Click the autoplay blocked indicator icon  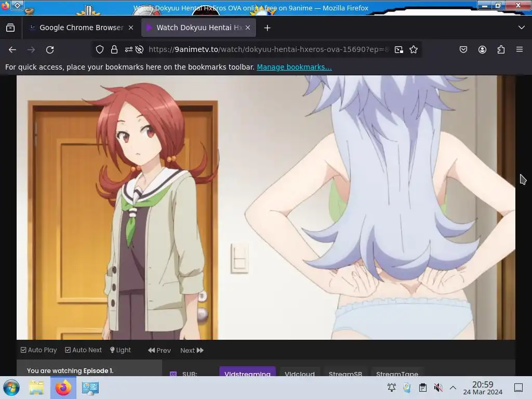click(139, 49)
